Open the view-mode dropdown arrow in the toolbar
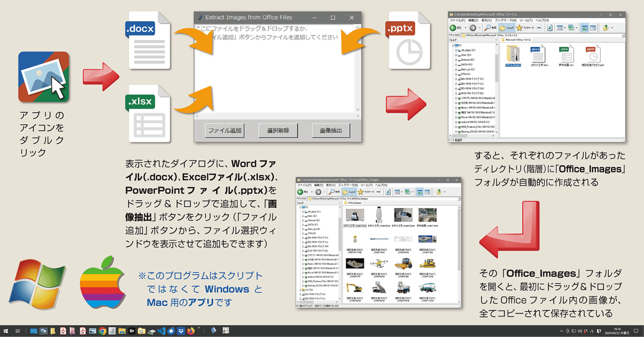The height and width of the screenshot is (337, 644). [565, 28]
